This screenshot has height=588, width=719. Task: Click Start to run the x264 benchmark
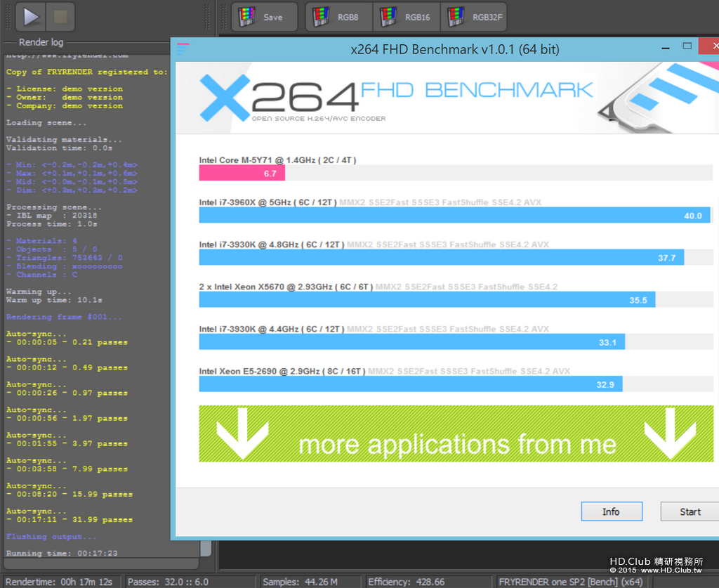click(x=690, y=511)
